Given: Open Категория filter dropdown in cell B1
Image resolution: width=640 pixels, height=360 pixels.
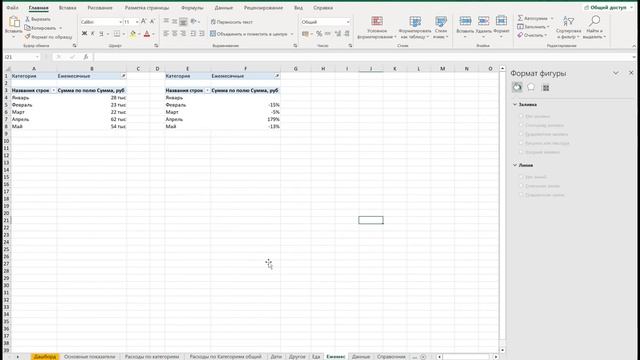Looking at the screenshot, I should tap(123, 76).
